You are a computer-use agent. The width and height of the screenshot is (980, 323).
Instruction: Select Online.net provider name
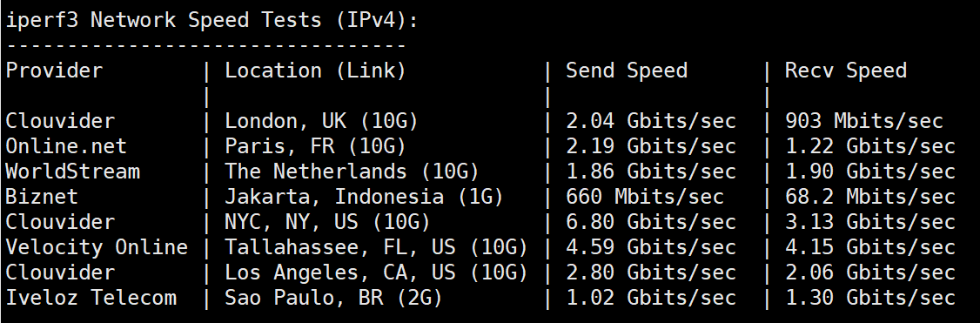click(66, 146)
